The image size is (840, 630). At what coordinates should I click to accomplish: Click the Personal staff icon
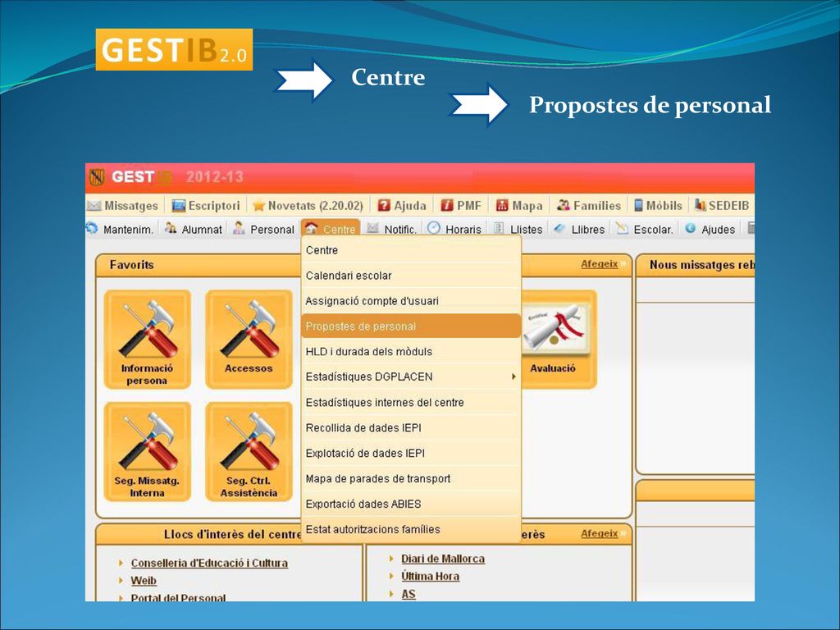click(239, 229)
